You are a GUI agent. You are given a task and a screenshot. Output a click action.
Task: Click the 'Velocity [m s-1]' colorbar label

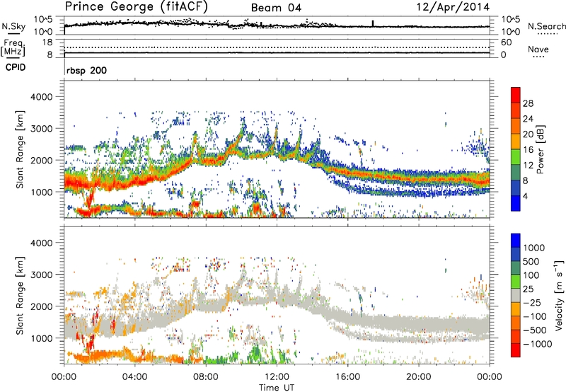click(559, 295)
